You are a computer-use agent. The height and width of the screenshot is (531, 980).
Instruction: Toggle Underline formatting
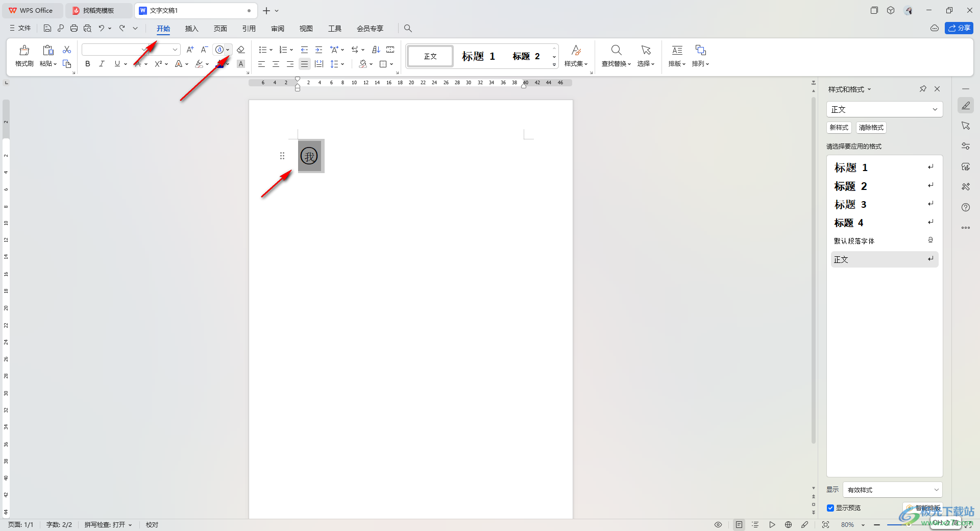[117, 64]
